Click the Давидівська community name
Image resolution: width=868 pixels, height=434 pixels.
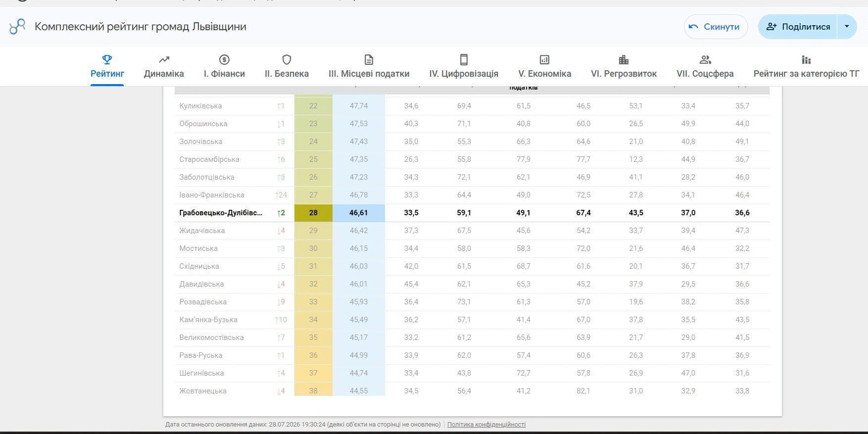coord(201,284)
